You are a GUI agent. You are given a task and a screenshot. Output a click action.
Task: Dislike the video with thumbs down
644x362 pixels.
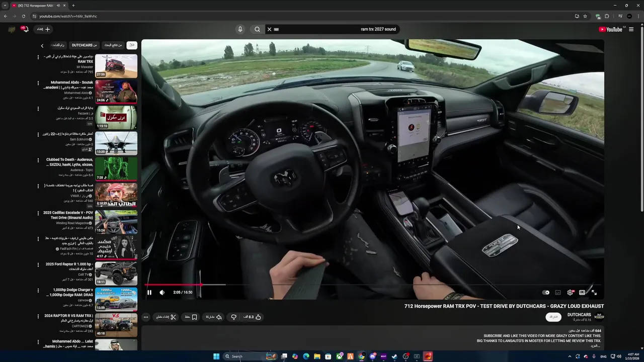233,317
